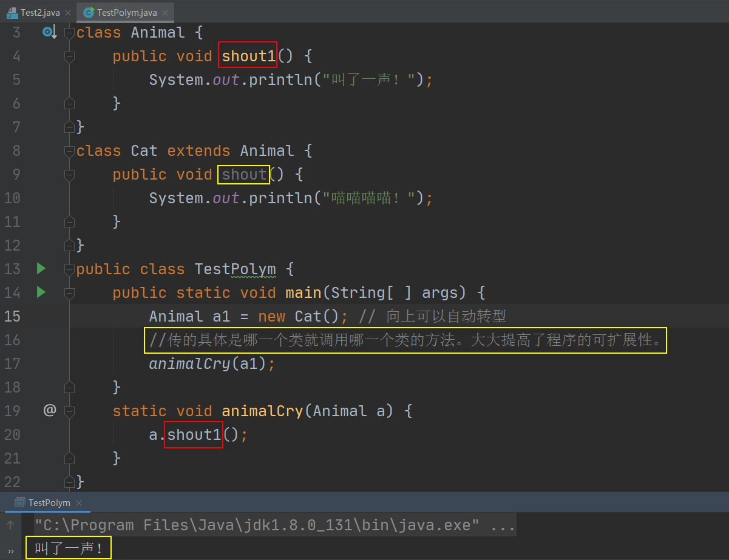This screenshot has width=729, height=560.
Task: Click the main method name on line 14
Action: [x=303, y=292]
